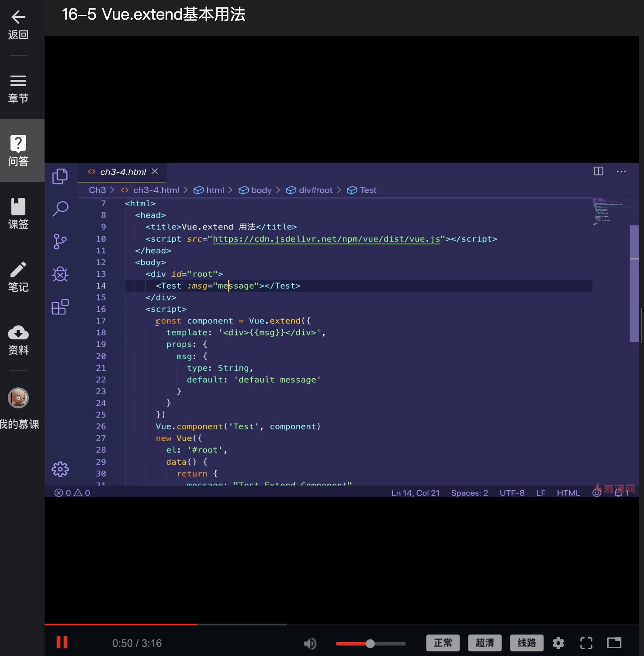Click the smiley feedback icon in status bar

[597, 493]
